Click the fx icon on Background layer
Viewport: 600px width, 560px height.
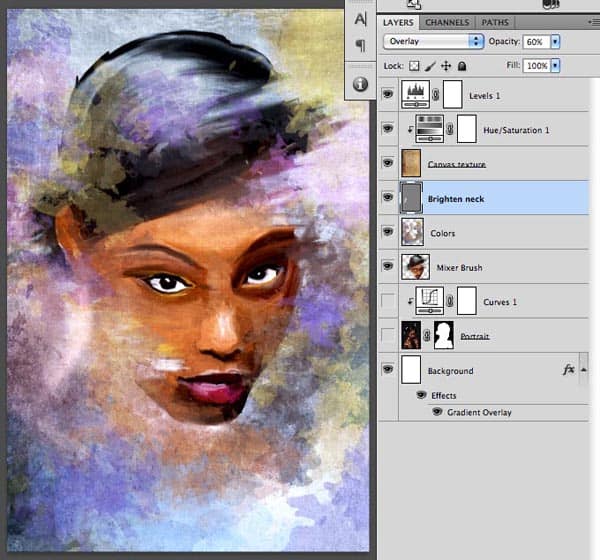(569, 369)
